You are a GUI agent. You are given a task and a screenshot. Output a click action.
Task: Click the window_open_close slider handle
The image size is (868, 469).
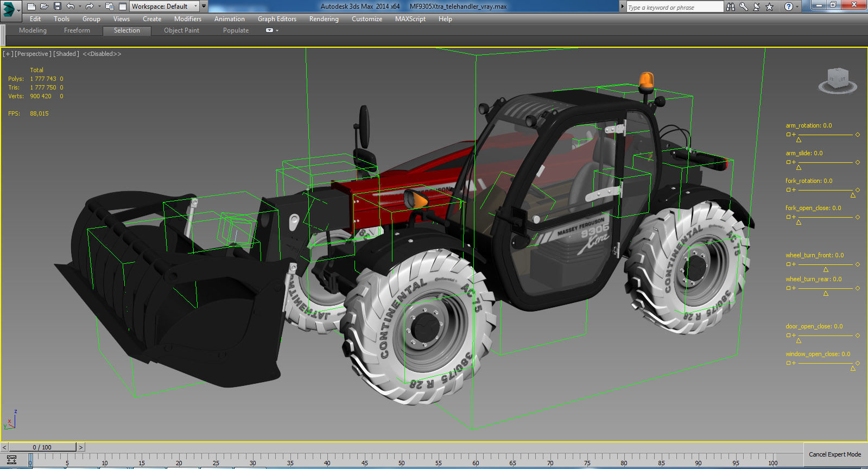(x=853, y=368)
